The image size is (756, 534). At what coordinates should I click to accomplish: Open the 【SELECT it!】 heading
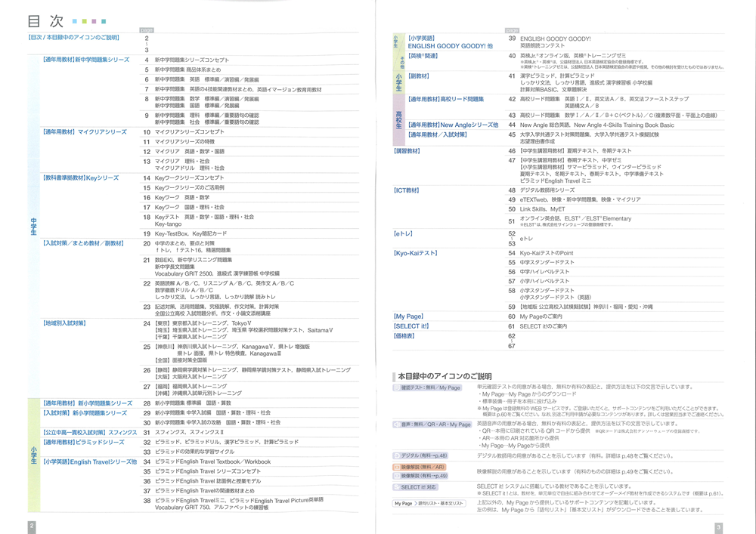411,326
